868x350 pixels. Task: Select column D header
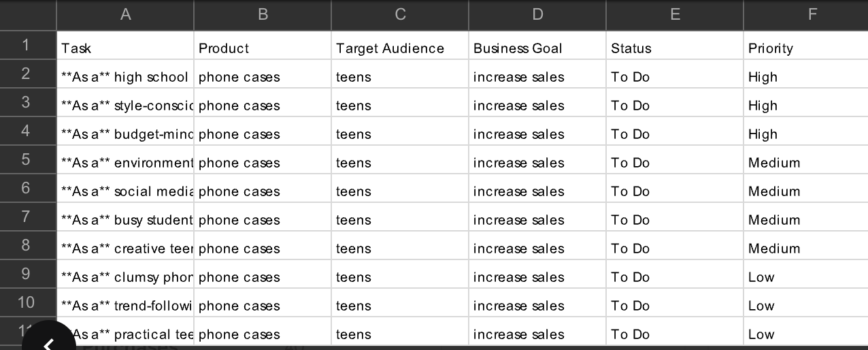(537, 15)
